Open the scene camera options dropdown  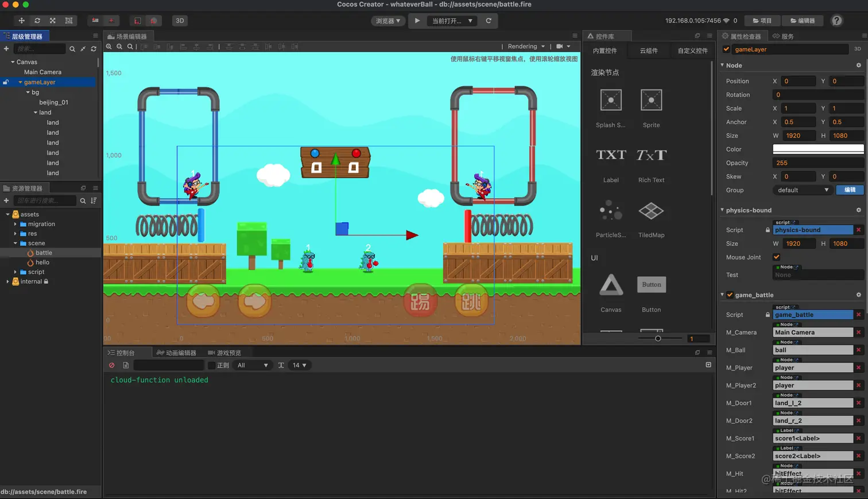point(563,47)
